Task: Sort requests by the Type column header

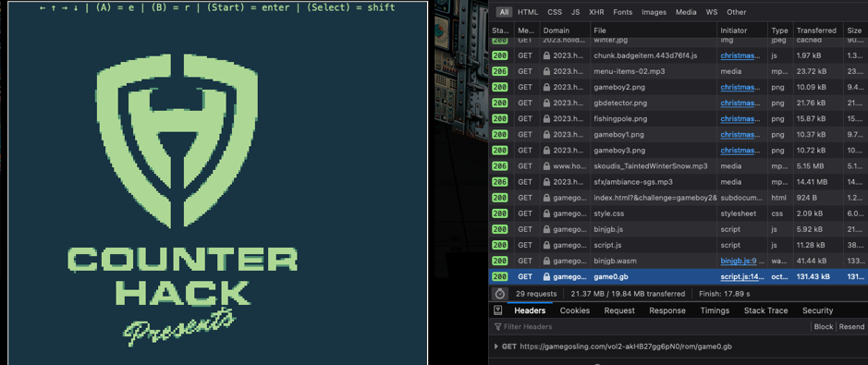Action: tap(779, 30)
